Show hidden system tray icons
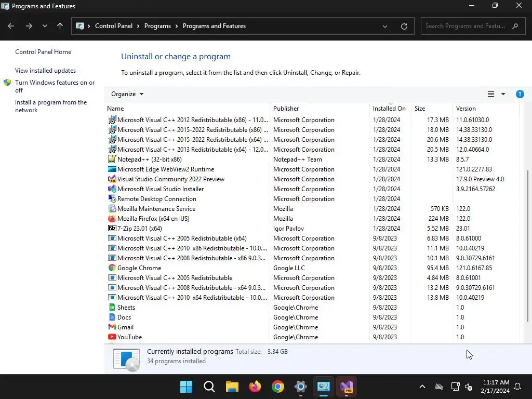Screen dimensions: 532x399 [x=422, y=387]
